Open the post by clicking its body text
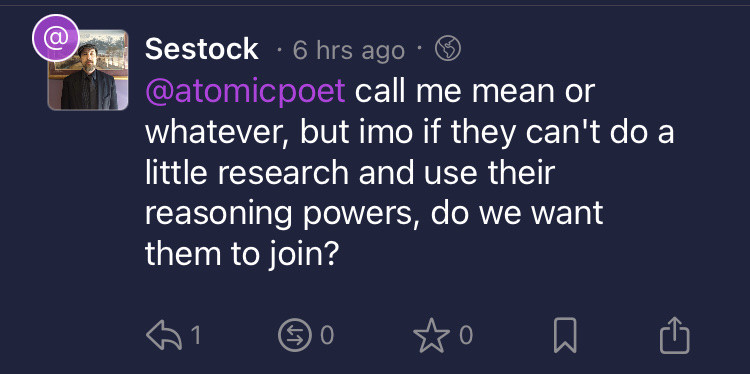The width and height of the screenshot is (750, 374). [x=409, y=173]
